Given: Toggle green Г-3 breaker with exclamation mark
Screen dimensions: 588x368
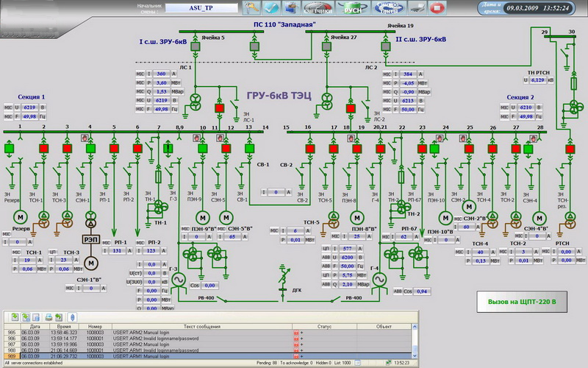Looking at the screenshot, I should click(x=168, y=149).
